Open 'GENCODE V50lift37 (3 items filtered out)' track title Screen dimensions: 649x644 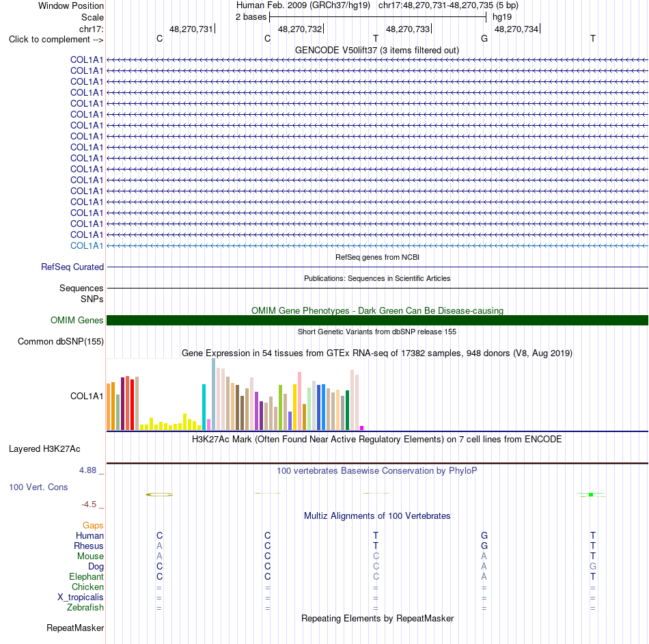point(376,50)
